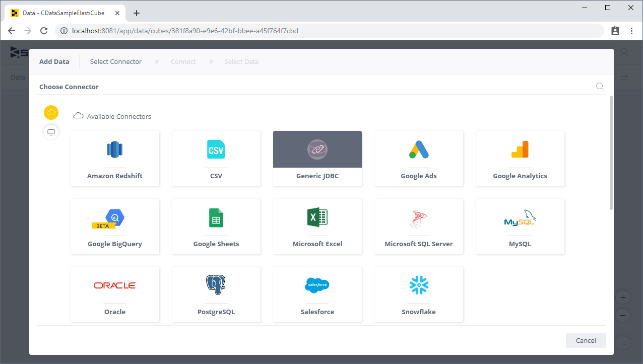Click the browser reload button
Viewport: 643px width, 364px height.
click(44, 31)
